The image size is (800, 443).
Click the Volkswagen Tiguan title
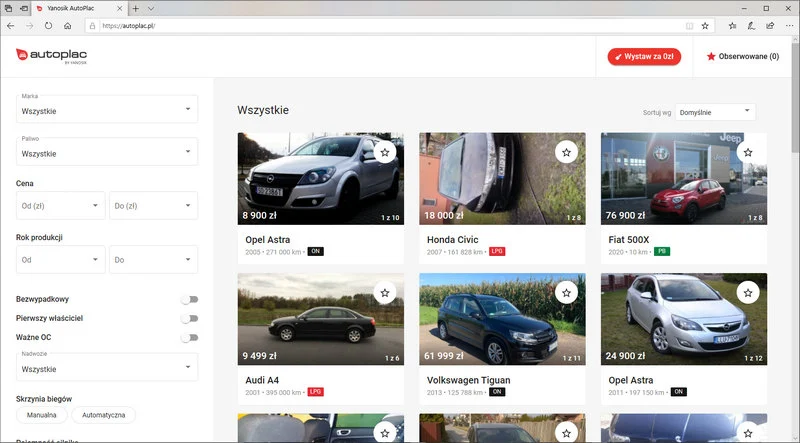click(468, 380)
